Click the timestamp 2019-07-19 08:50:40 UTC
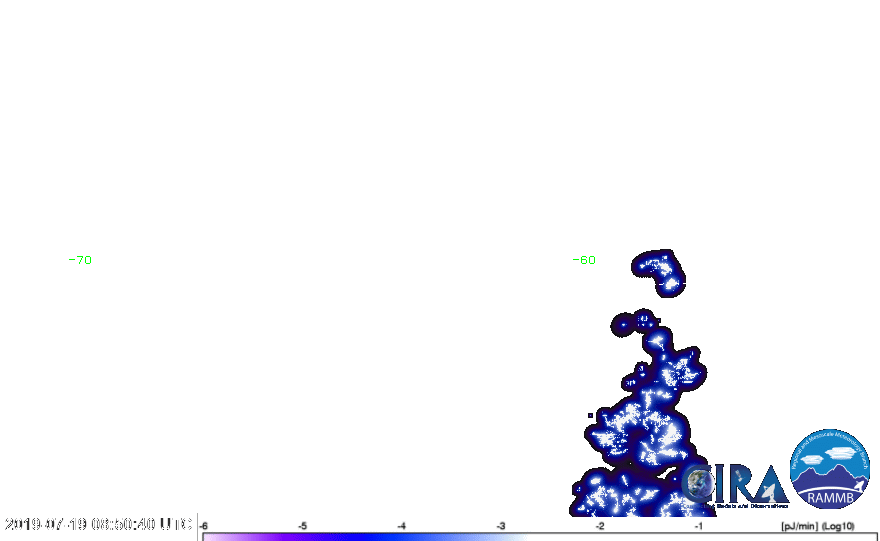The image size is (880, 541). point(98,524)
